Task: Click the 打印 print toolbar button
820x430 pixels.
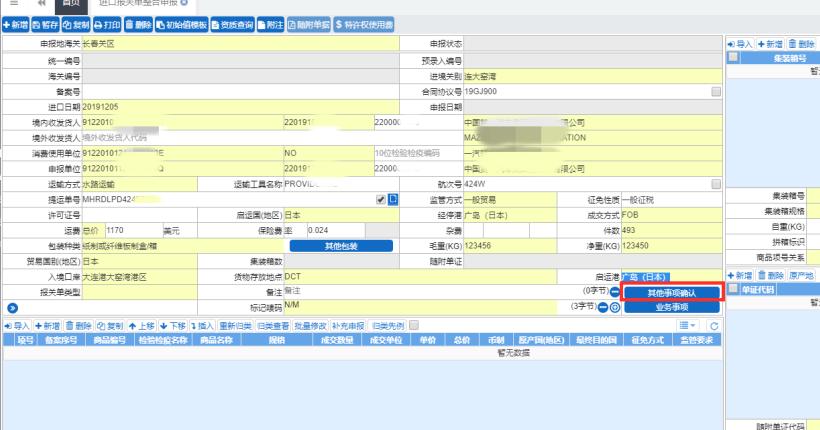Action: 107,25
